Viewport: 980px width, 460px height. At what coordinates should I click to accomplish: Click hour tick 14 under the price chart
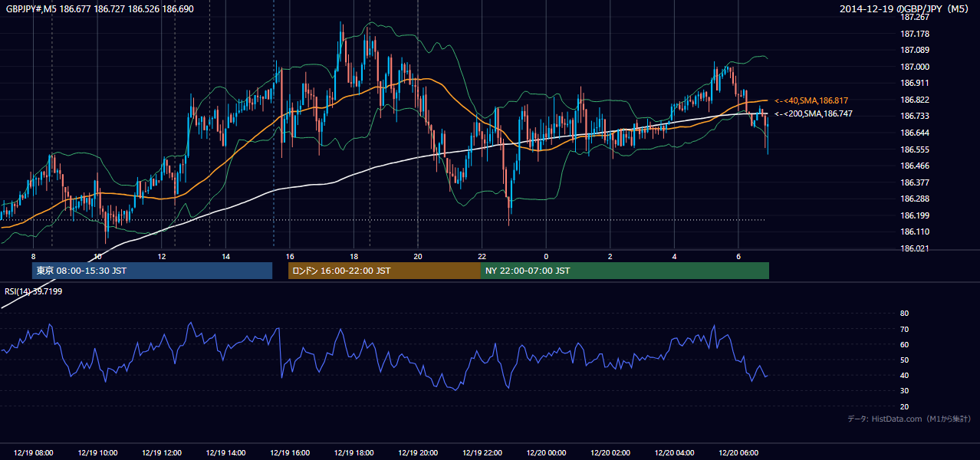[225, 256]
